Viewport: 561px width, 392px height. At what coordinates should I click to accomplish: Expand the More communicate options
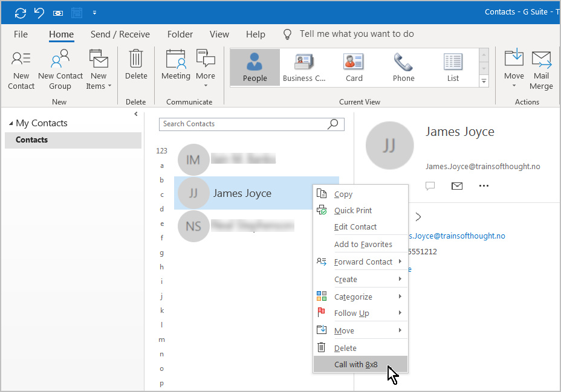point(206,66)
